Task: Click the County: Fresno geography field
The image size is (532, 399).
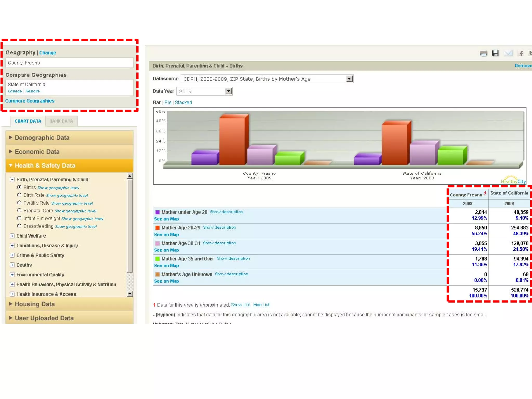Action: point(69,63)
